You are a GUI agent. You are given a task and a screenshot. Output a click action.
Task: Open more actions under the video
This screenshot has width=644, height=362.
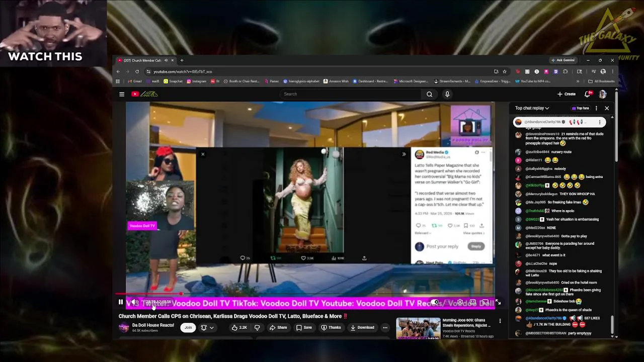pos(385,327)
